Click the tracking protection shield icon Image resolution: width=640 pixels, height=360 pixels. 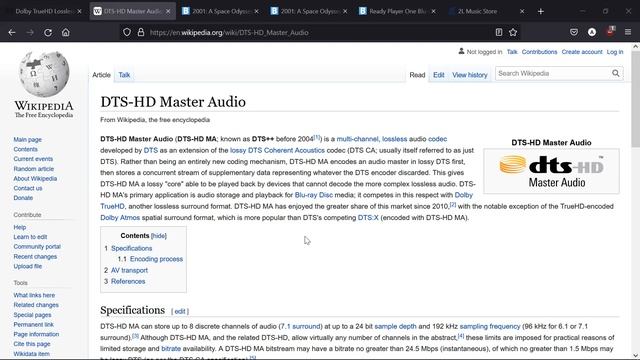[x=127, y=32]
